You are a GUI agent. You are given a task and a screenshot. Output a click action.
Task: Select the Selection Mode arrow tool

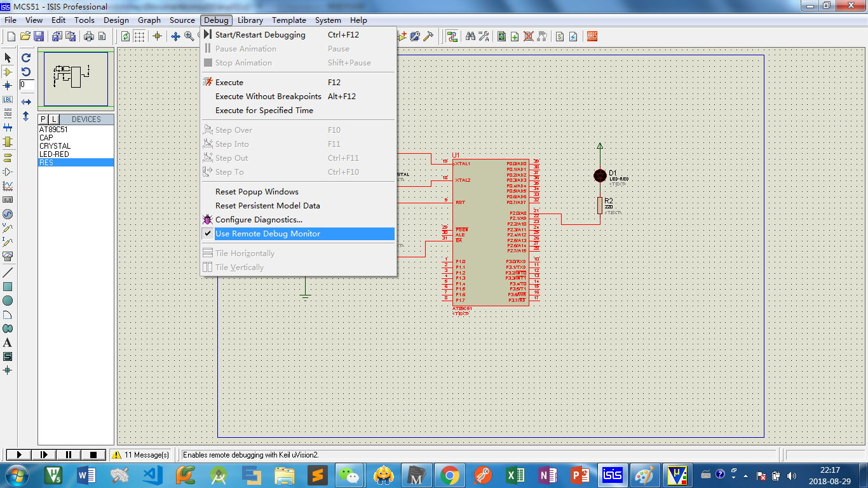[x=8, y=58]
